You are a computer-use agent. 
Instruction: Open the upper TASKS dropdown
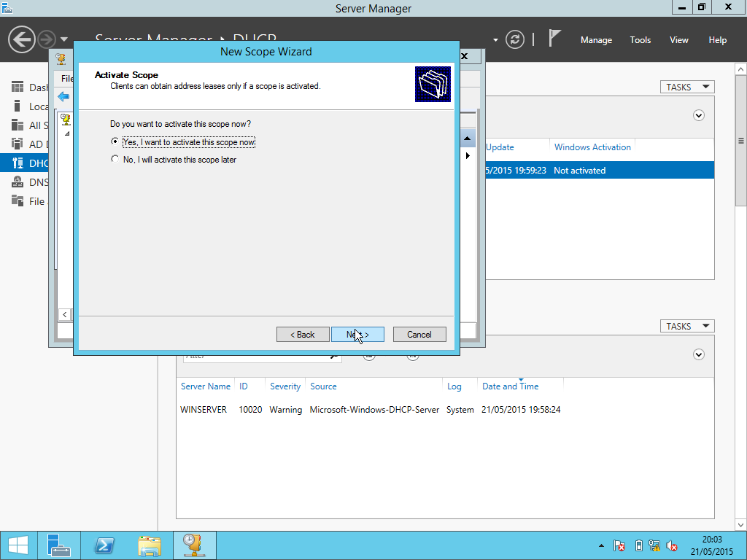[687, 87]
